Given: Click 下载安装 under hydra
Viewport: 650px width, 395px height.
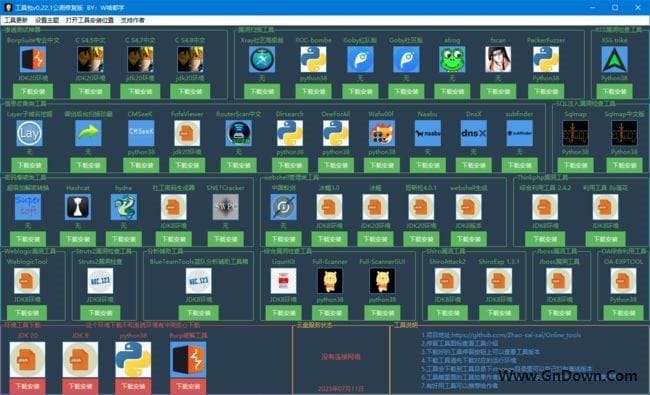Looking at the screenshot, I should [x=124, y=239].
